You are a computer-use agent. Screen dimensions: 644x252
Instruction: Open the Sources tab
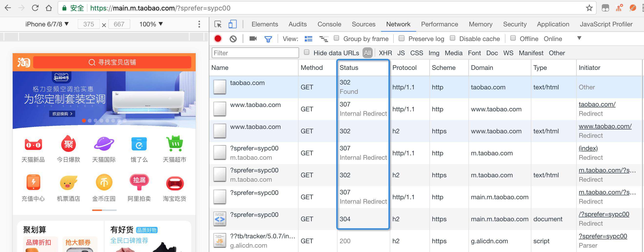[363, 24]
